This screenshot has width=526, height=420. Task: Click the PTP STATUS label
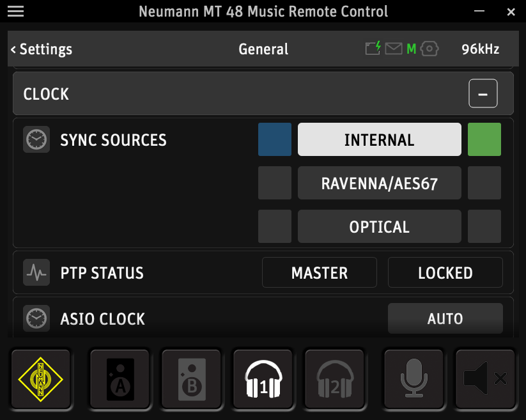coord(102,273)
